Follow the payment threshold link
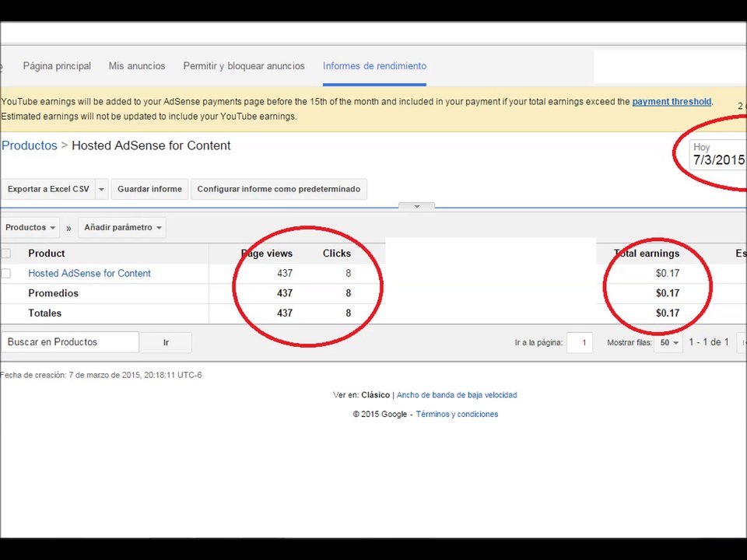Image resolution: width=747 pixels, height=560 pixels. click(672, 101)
